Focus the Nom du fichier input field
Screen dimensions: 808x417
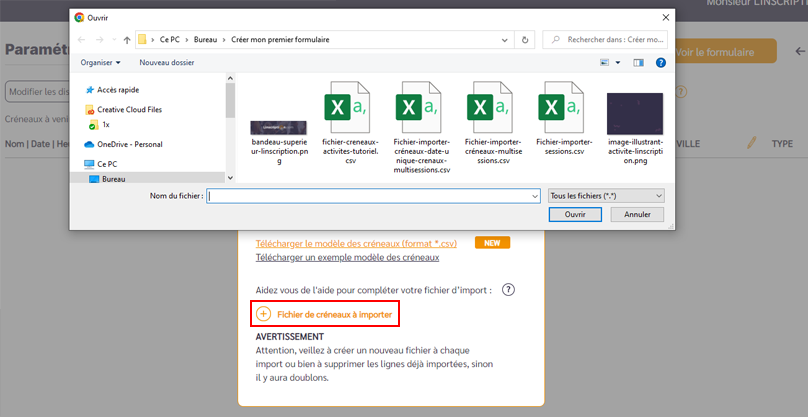point(370,196)
